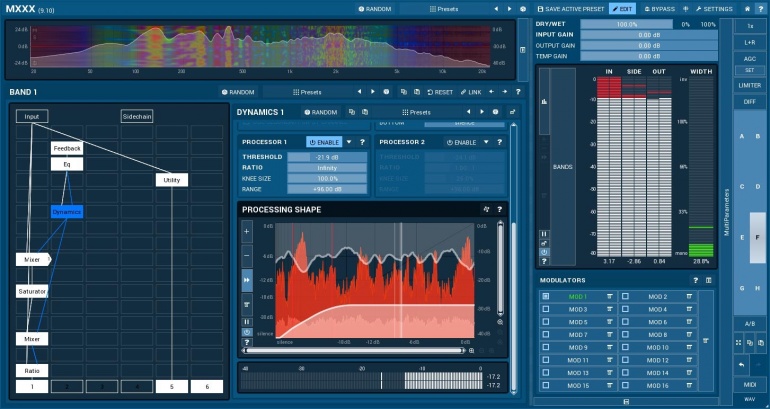This screenshot has width=770, height=409.
Task: Pause the processing shape display
Action: point(247,320)
